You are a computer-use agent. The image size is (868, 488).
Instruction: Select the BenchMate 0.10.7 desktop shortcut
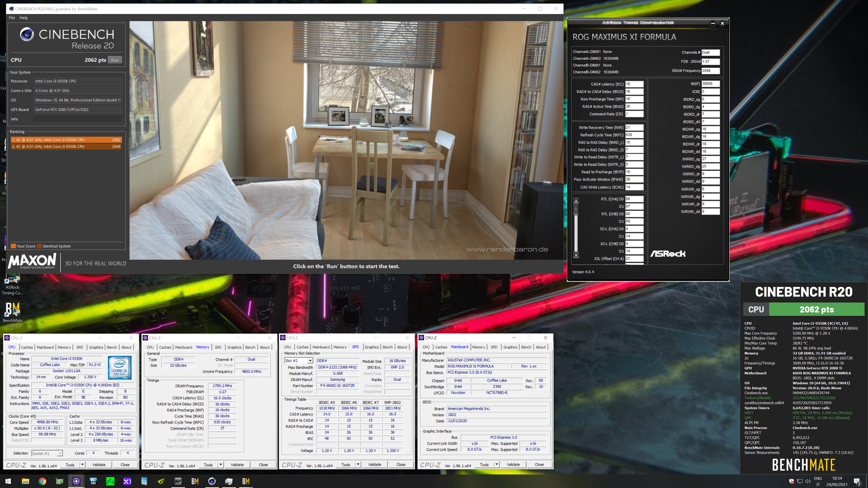12,315
